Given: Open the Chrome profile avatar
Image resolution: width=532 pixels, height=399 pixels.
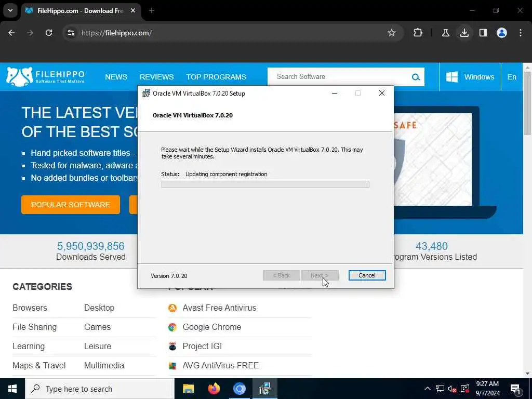Looking at the screenshot, I should [501, 33].
